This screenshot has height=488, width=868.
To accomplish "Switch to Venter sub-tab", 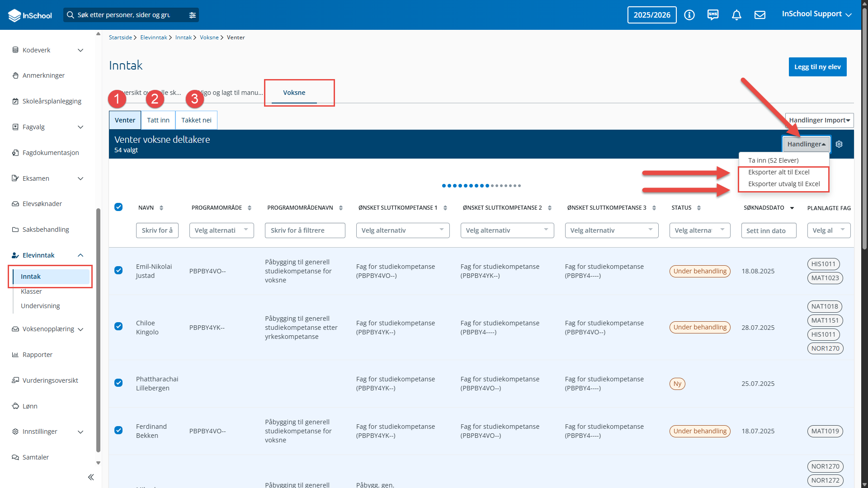I will click(x=125, y=120).
